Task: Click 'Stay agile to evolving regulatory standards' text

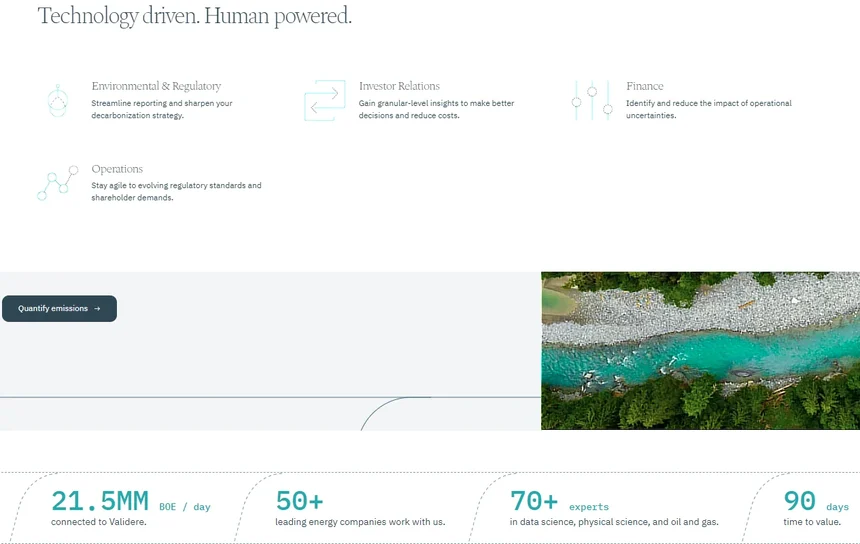Action: [176, 191]
